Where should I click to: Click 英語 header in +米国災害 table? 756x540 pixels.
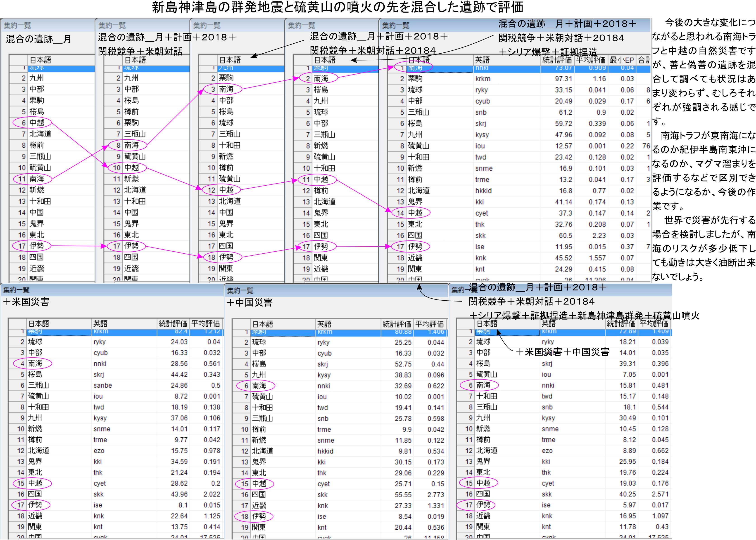tap(100, 323)
